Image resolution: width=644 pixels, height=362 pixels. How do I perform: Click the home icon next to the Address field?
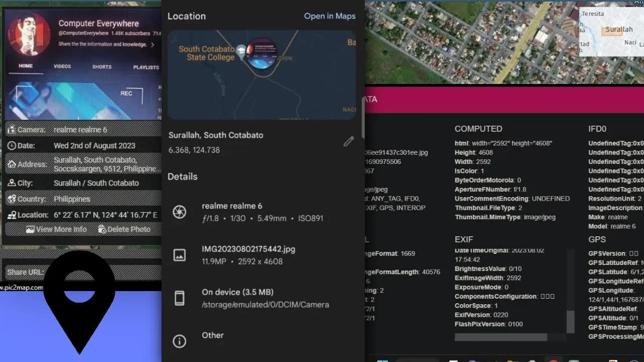pos(12,164)
